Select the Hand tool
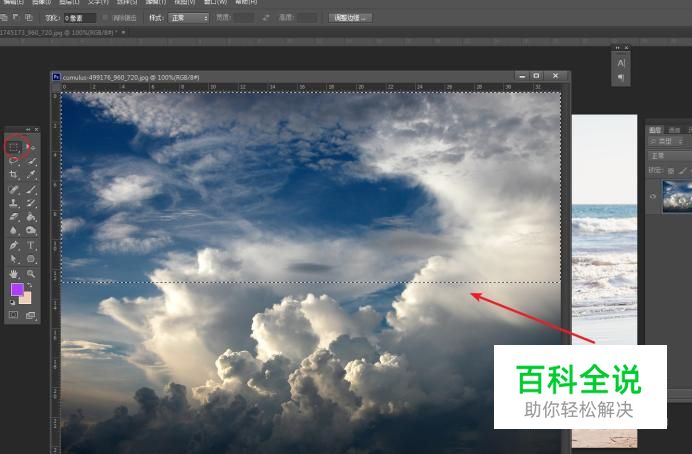The height and width of the screenshot is (454, 692). click(14, 274)
